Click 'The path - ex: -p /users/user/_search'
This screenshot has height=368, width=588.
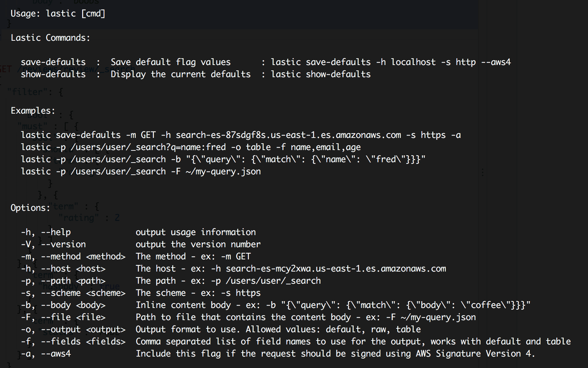(x=228, y=281)
